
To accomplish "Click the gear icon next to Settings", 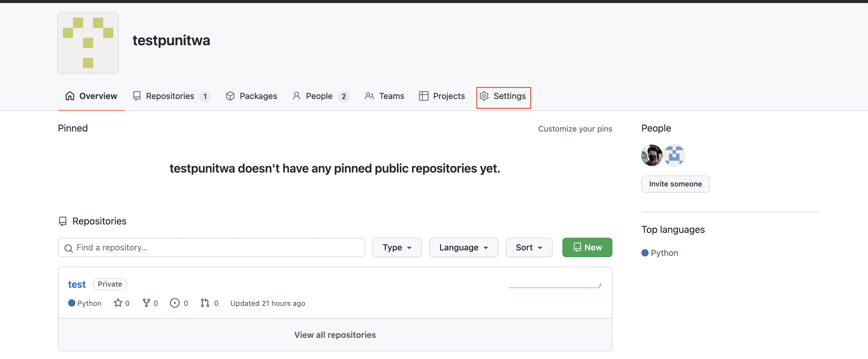I will [x=484, y=96].
